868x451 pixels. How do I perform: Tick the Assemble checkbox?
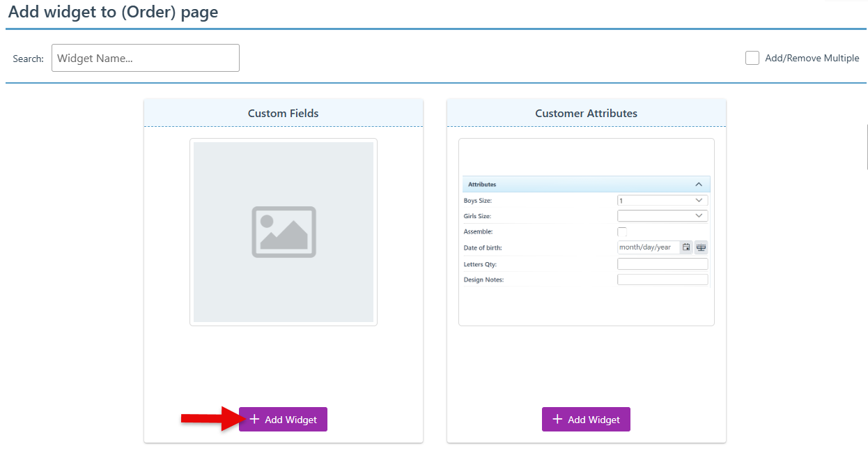pos(622,231)
